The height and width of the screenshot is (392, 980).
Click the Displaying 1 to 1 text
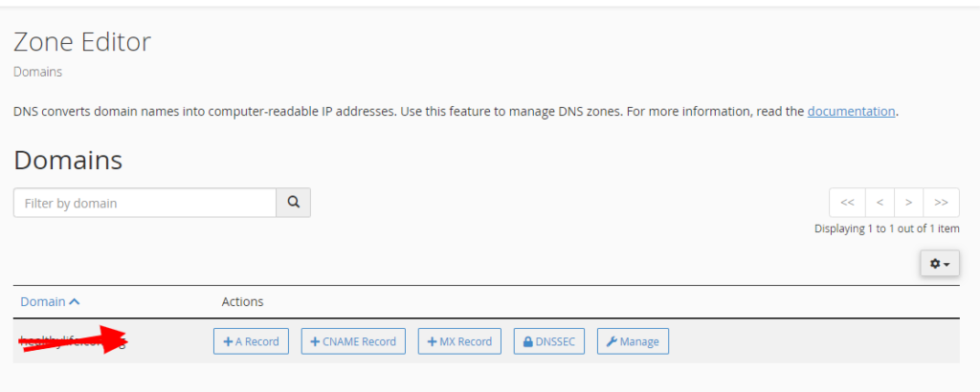(887, 229)
